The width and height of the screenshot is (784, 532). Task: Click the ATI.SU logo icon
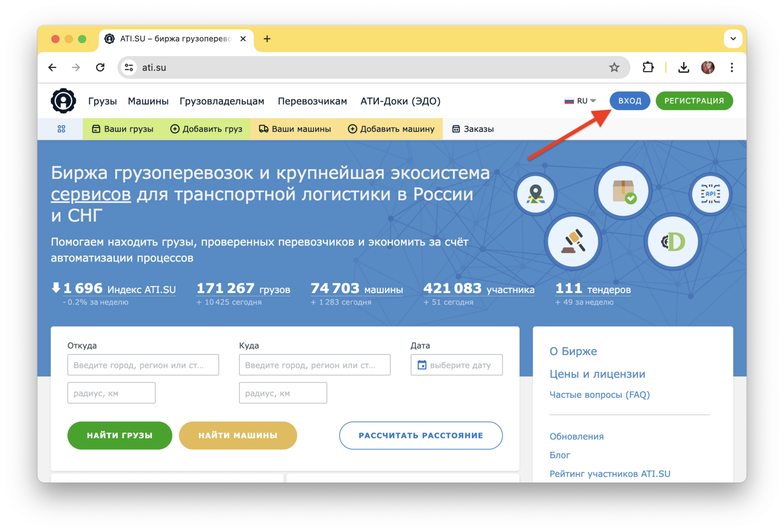[x=63, y=101]
